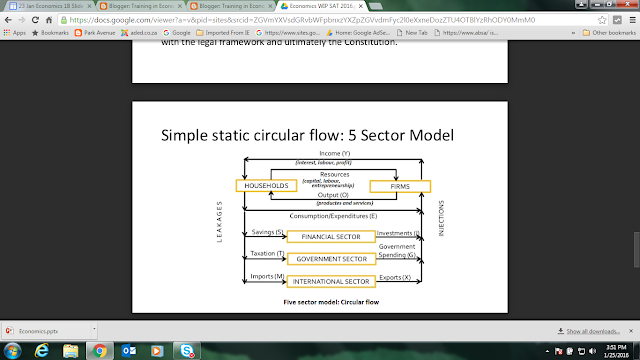The image size is (640, 360).
Task: Click the volume speaker icon in tray
Action: (593, 351)
